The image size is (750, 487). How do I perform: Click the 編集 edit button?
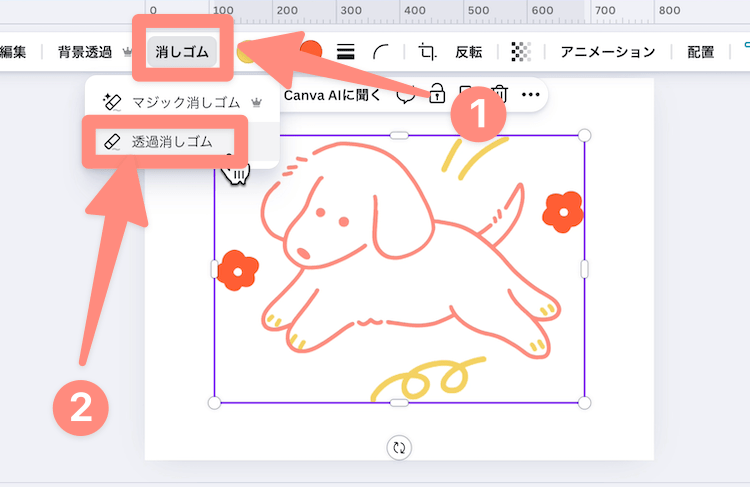pyautogui.click(x=13, y=52)
